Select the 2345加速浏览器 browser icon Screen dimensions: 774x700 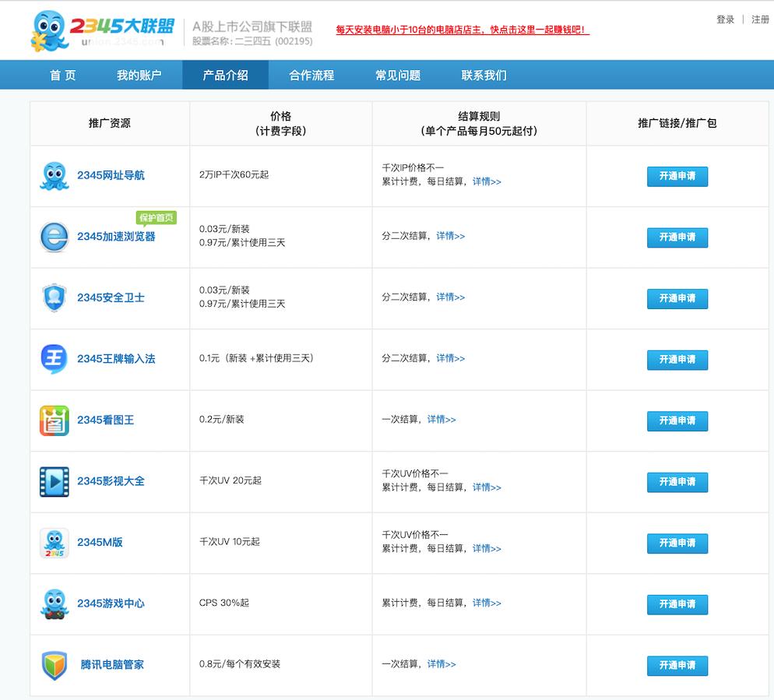coord(53,236)
